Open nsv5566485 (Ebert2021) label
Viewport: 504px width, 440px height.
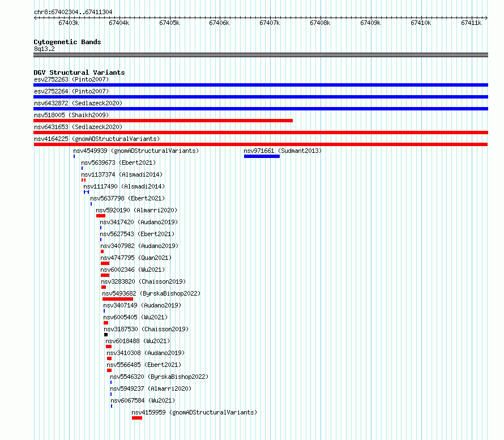click(x=144, y=365)
